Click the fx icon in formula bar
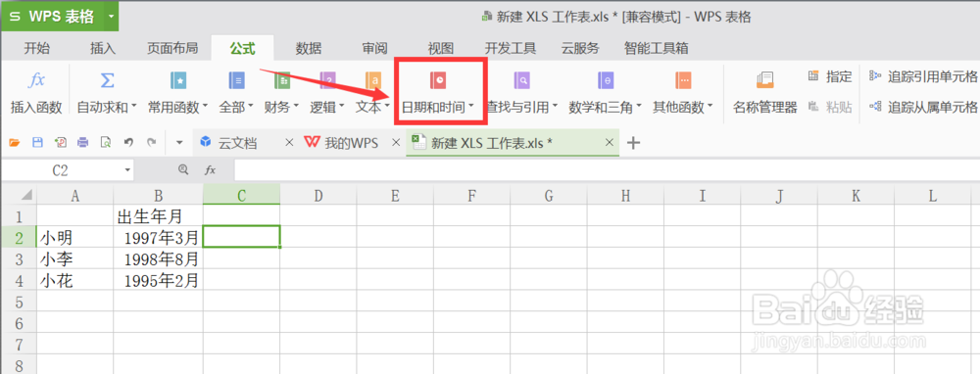This screenshot has height=374, width=980. point(211,169)
